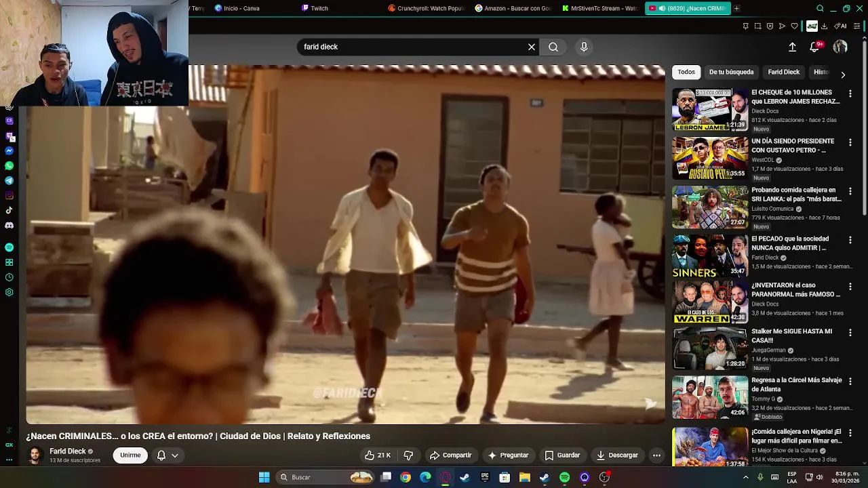Click the Descargar download button
The width and height of the screenshot is (868, 488).
point(617,455)
